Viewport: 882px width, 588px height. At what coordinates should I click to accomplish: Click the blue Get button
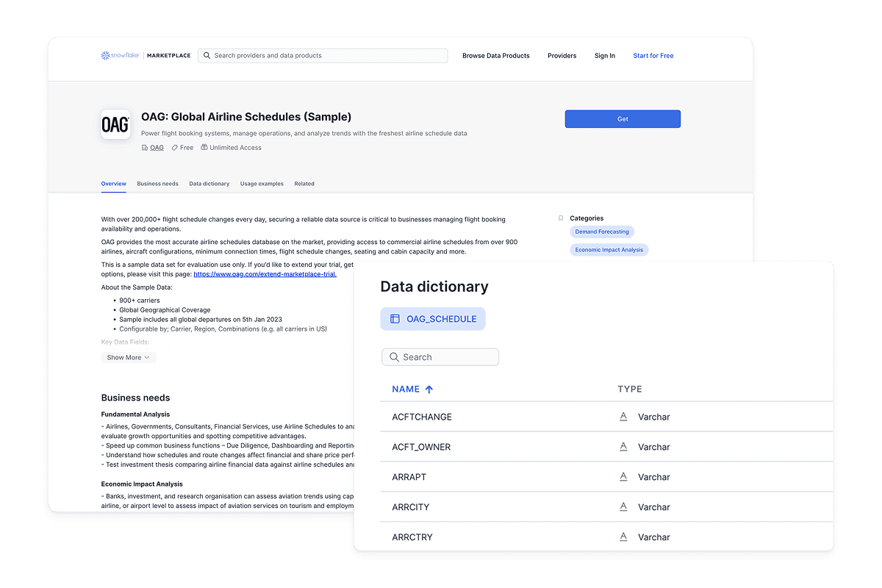click(622, 118)
